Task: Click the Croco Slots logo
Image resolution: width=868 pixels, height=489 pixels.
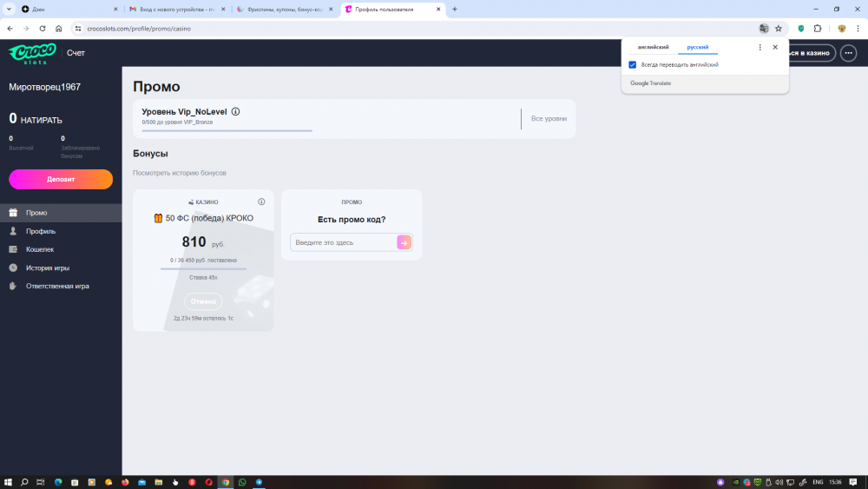Action: point(32,53)
